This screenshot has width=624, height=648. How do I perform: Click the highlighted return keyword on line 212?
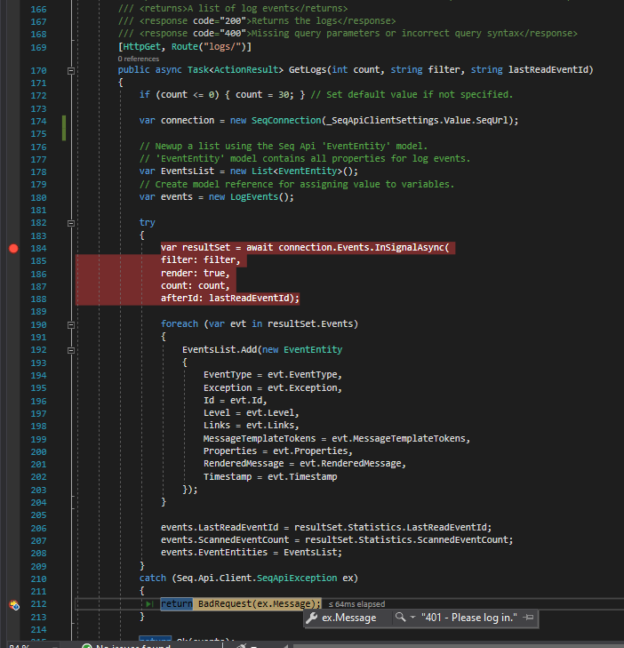[176, 604]
